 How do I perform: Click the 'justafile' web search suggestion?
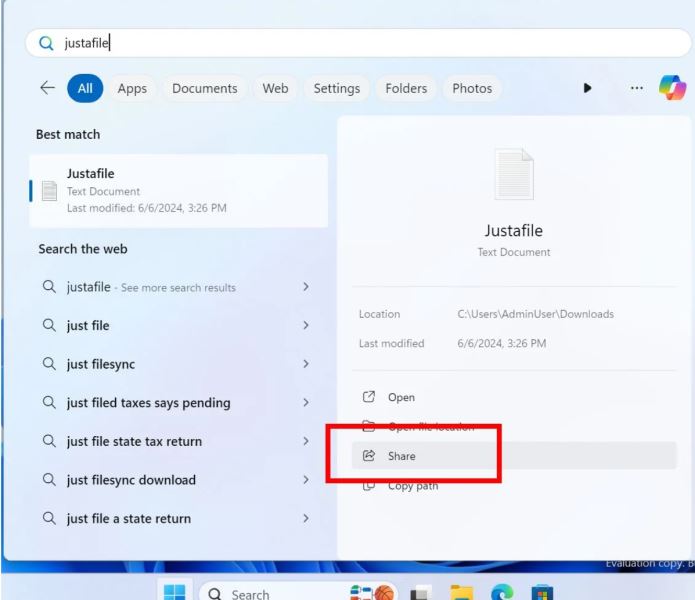tap(177, 287)
